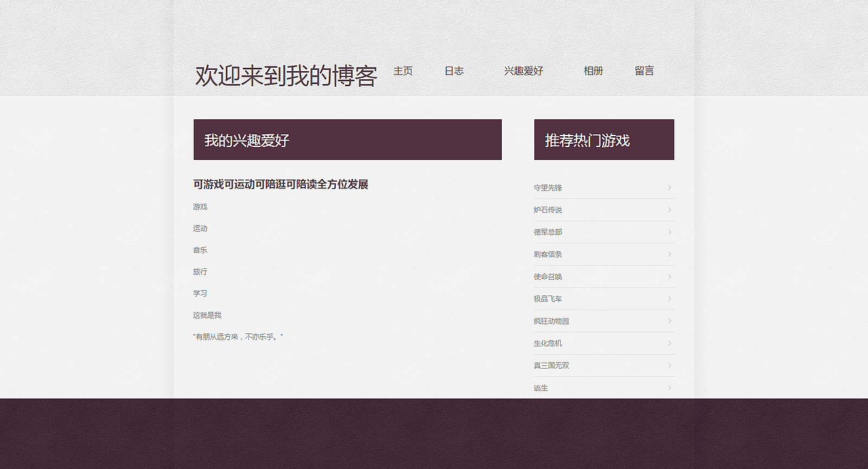This screenshot has width=868, height=469.
Task: Open the 主页 navigation menu item
Action: tap(403, 70)
